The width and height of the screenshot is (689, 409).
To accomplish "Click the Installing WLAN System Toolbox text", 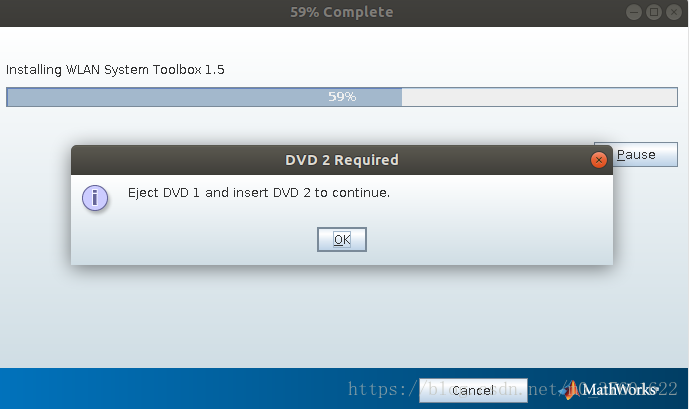I will (115, 70).
